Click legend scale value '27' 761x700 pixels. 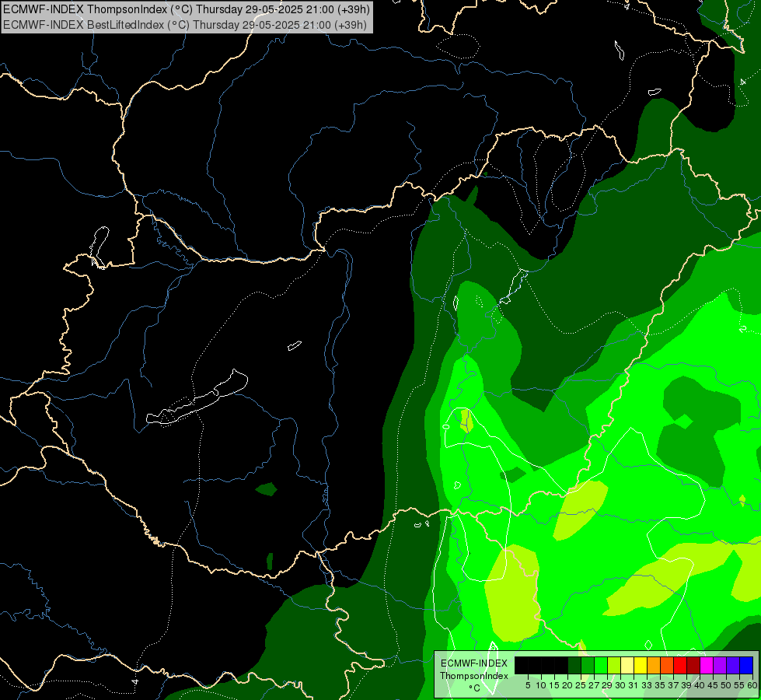594,685
